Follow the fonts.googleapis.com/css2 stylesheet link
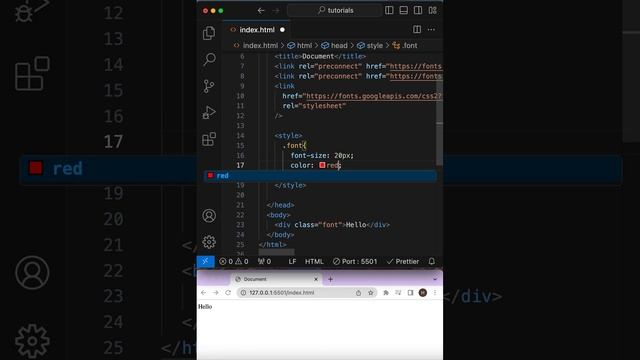Screen dimensions: 640x360 pyautogui.click(x=374, y=96)
